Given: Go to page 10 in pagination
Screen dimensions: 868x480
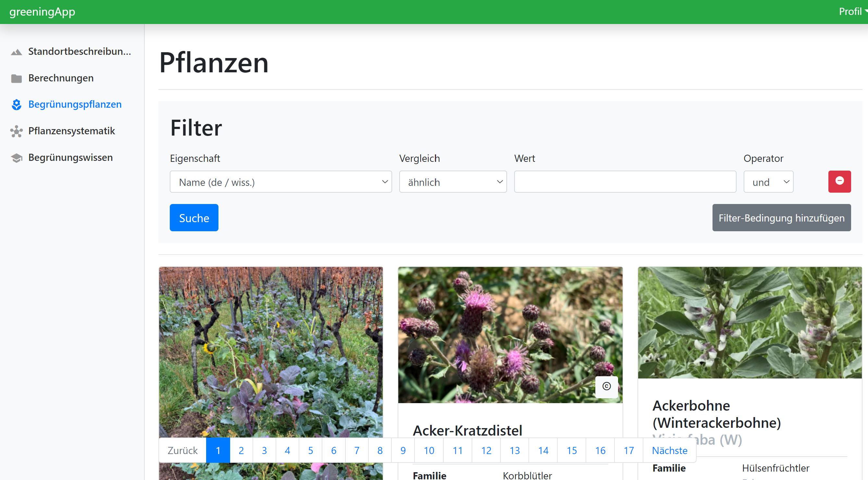Looking at the screenshot, I should [x=429, y=450].
